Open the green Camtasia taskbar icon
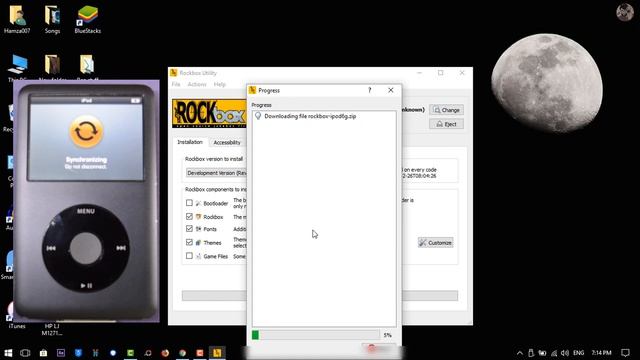The height and width of the screenshot is (360, 640). coord(131,353)
